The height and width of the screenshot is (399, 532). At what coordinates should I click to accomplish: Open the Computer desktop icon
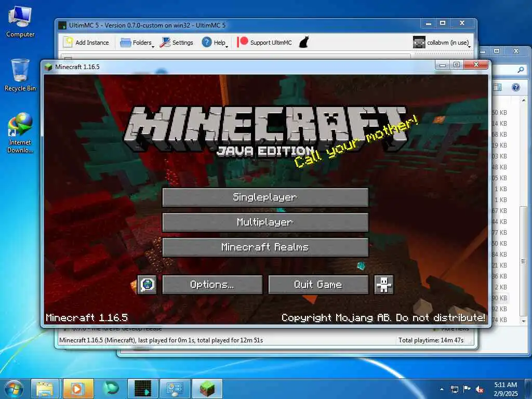(x=20, y=22)
